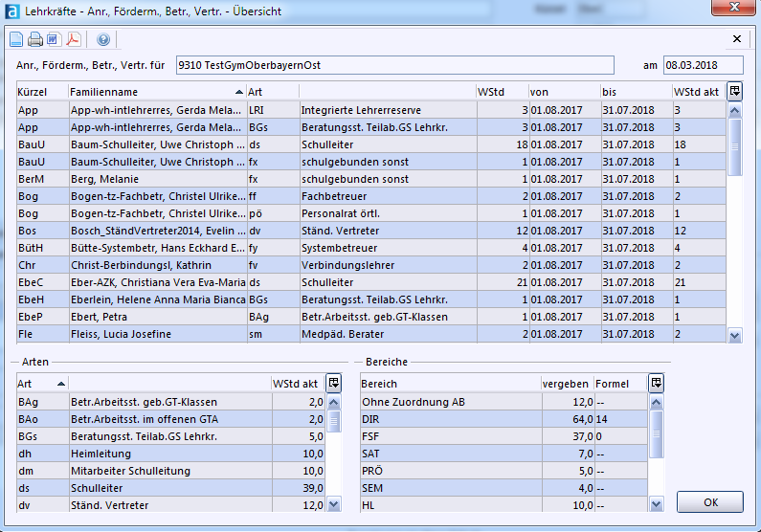Viewport: 761px width, 532px height.
Task: Print the overview using the printer icon
Action: [x=34, y=39]
